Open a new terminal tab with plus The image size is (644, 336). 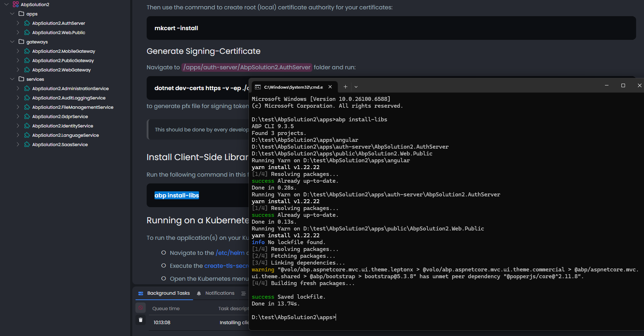point(345,87)
